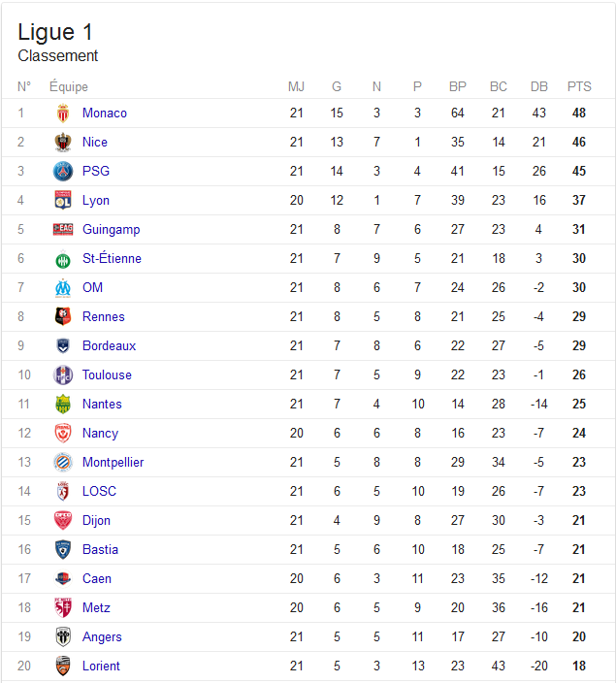This screenshot has width=616, height=683.
Task: Click the Ligue 1 title heading
Action: tap(55, 33)
